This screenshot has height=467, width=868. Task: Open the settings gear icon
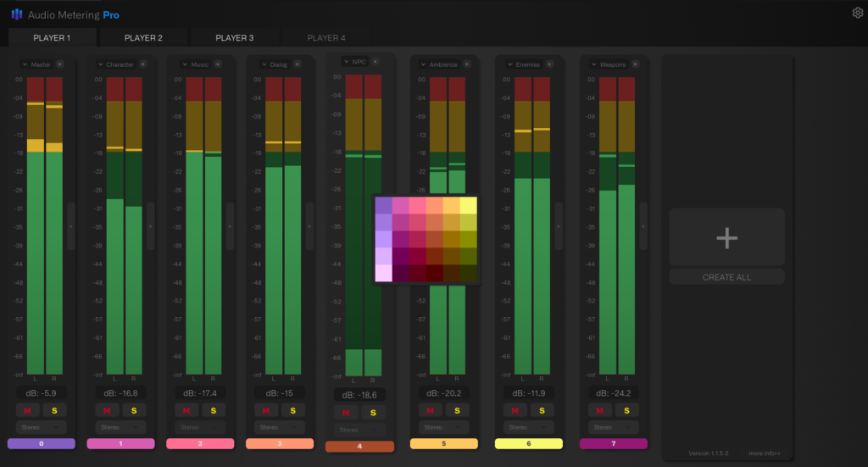tap(857, 13)
